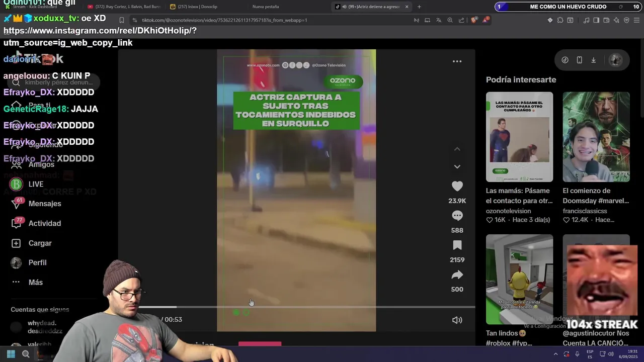Expand the system tray hidden icons chevron

[556, 354]
